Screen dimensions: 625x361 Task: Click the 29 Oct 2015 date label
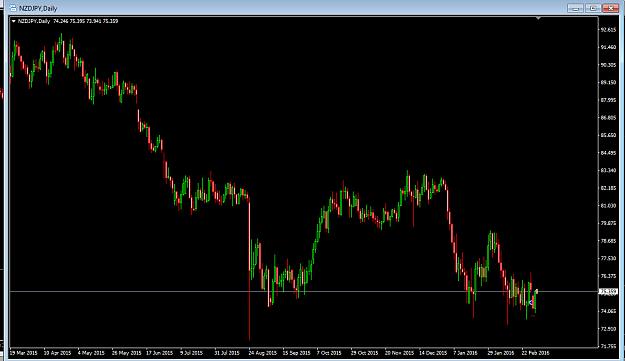point(364,353)
